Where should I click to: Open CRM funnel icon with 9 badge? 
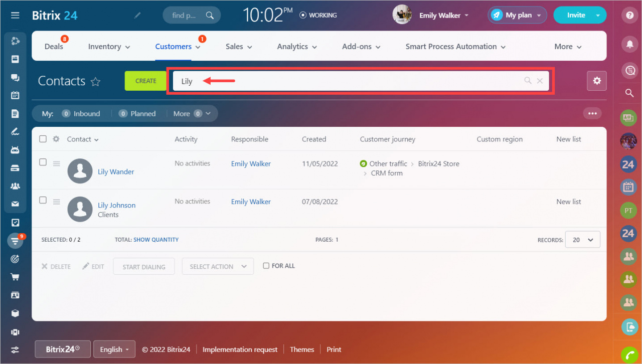tap(15, 241)
